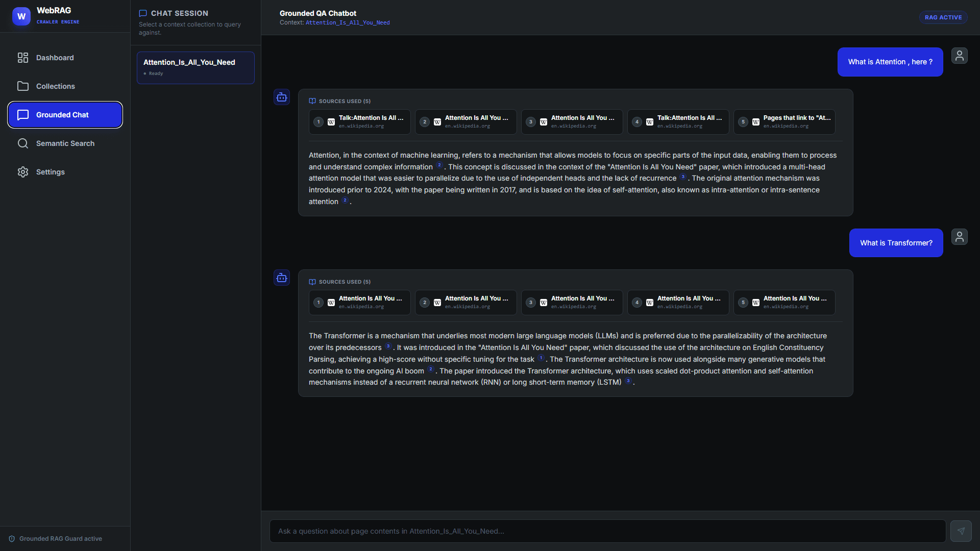Click the bot avatar beside first answer
The image size is (980, 551).
coord(282,97)
